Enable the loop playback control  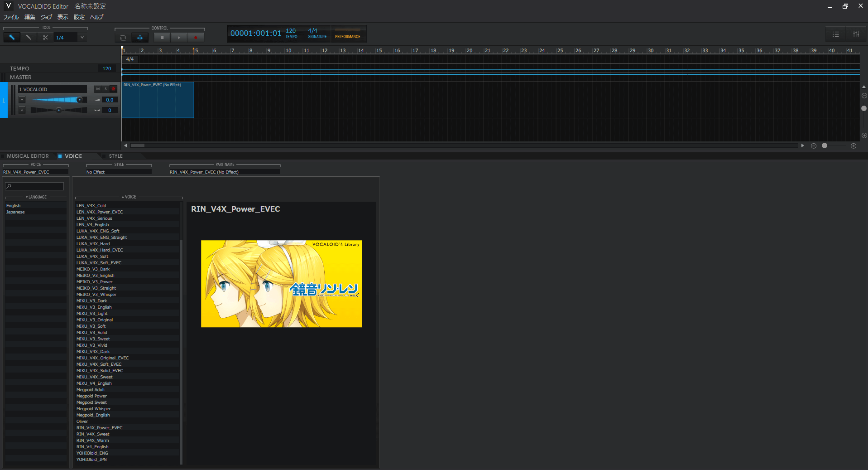(123, 38)
